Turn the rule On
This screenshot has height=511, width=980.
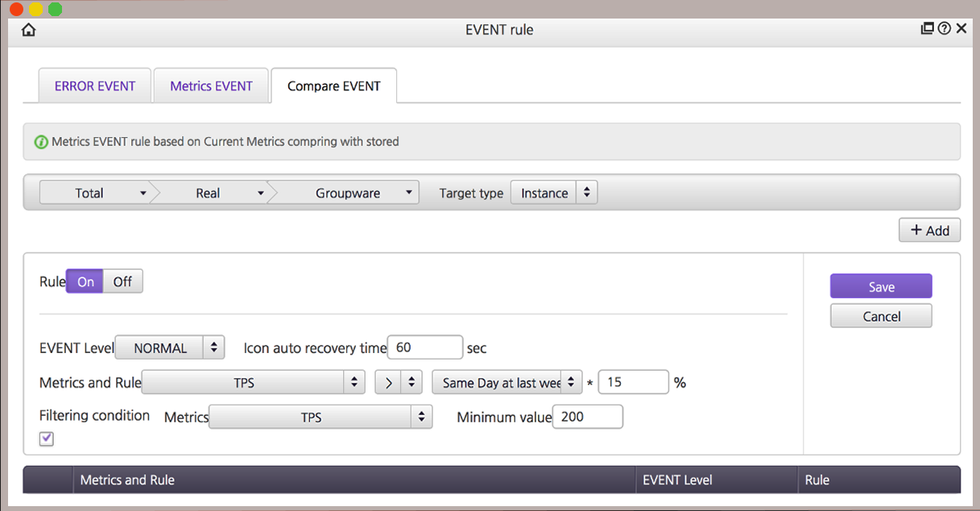(x=85, y=281)
